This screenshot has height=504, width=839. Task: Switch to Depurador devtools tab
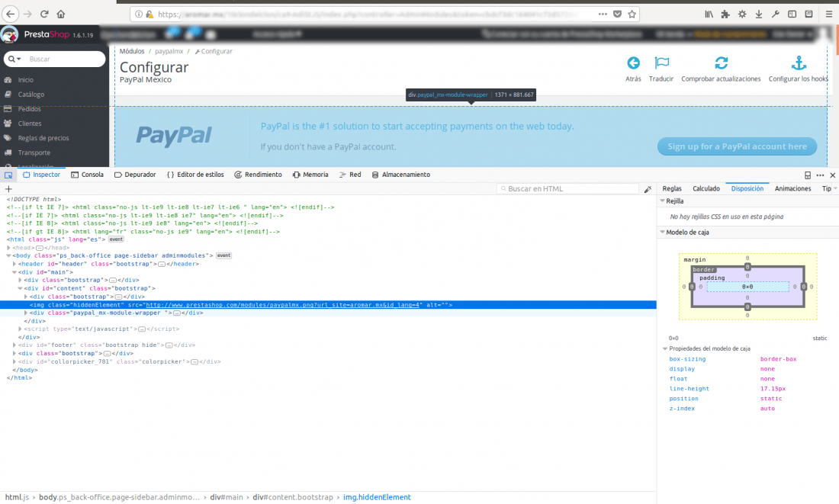point(135,175)
